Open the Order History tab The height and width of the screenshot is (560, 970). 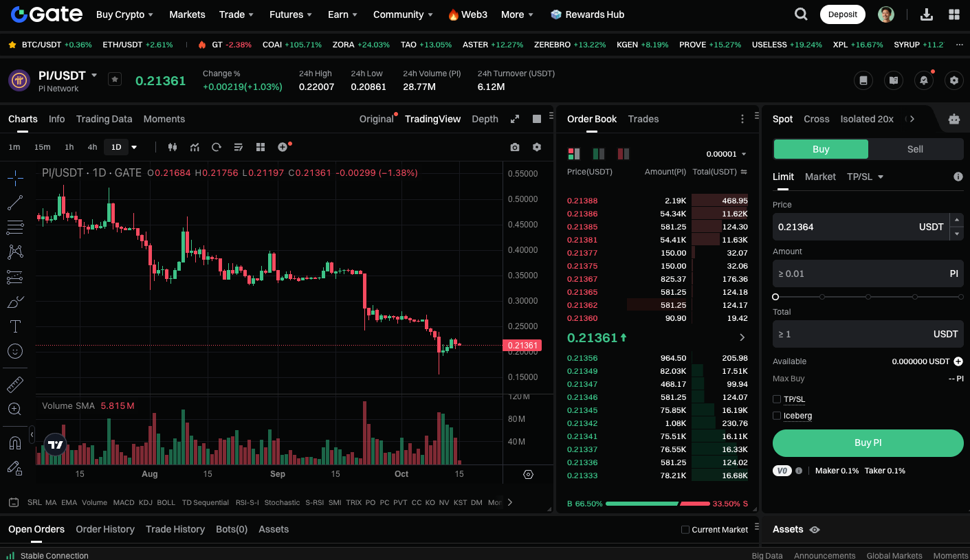105,529
